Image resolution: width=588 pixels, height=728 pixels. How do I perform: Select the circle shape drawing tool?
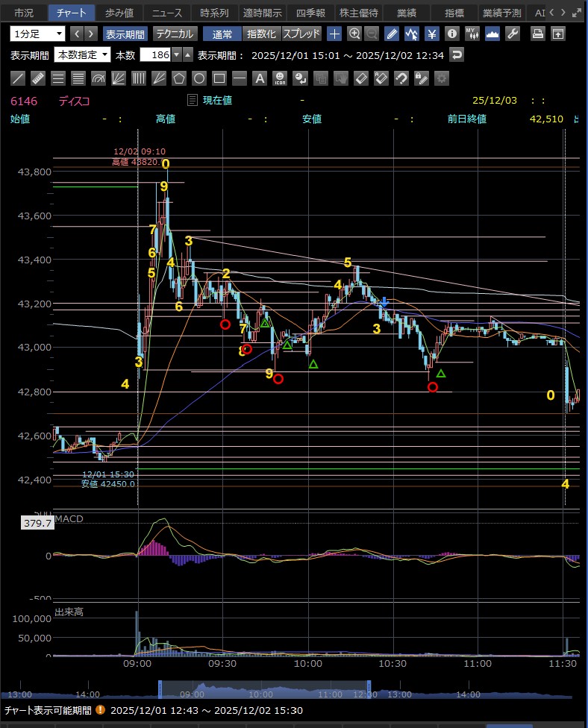pyautogui.click(x=199, y=78)
